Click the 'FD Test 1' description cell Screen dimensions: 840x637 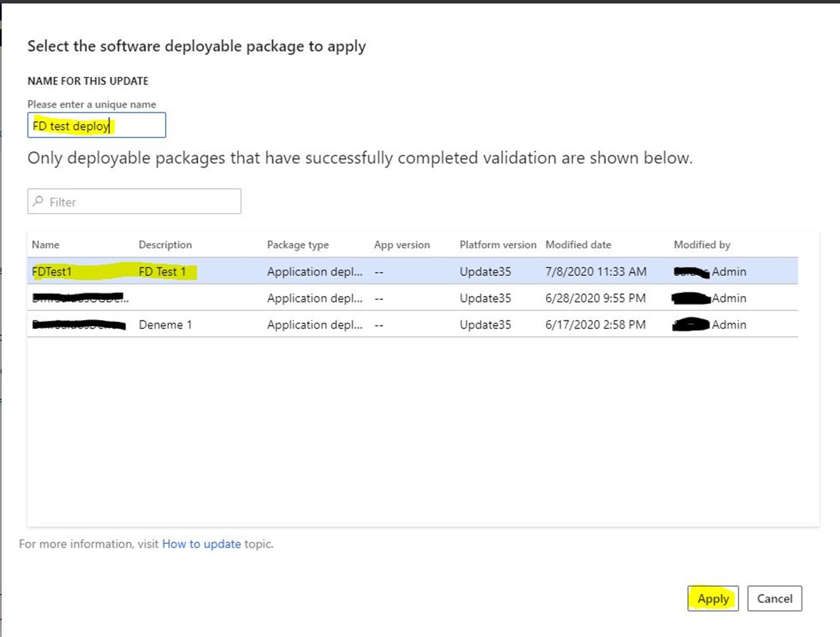pos(162,272)
